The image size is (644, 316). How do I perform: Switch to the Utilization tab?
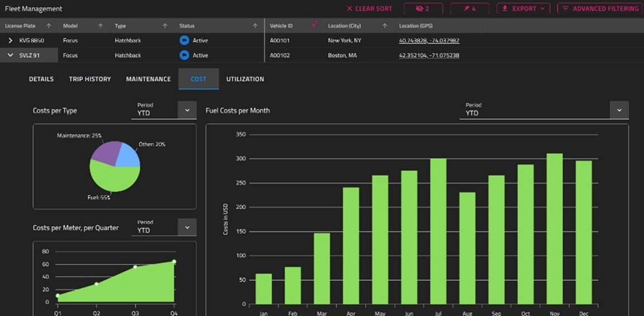[x=245, y=79]
